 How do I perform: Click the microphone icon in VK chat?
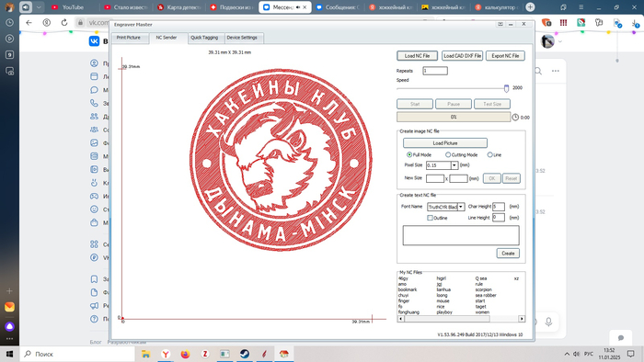coord(548,322)
